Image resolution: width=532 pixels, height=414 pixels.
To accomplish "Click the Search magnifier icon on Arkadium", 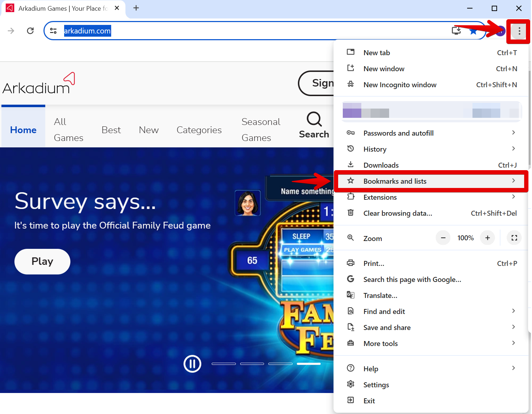I will coord(314,119).
